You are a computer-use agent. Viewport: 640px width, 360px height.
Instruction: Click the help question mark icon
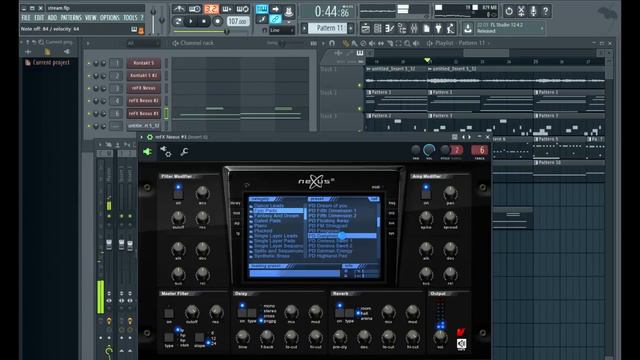546,11
